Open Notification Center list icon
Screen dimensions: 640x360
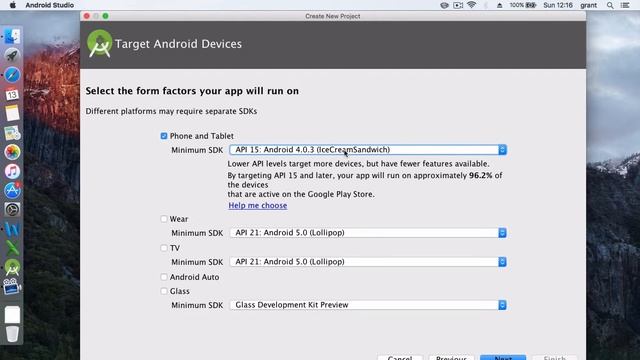[x=625, y=5]
